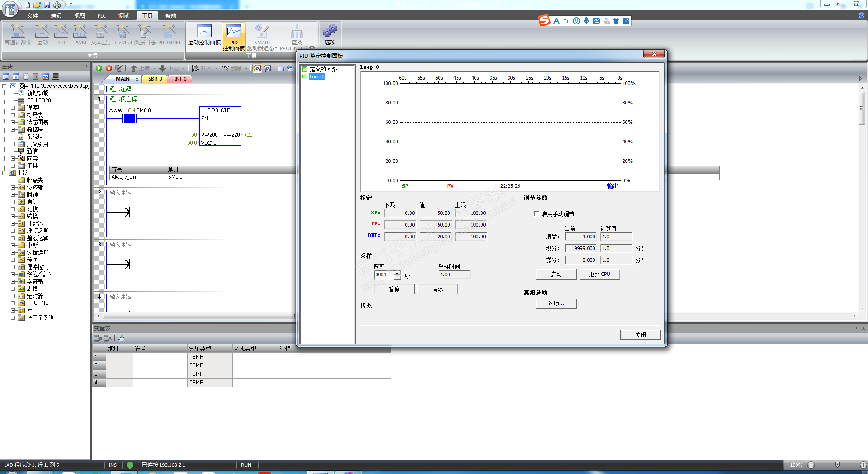The height and width of the screenshot is (474, 868).
Task: Click the 下载 (Download) arrow icon
Action: 163,68
